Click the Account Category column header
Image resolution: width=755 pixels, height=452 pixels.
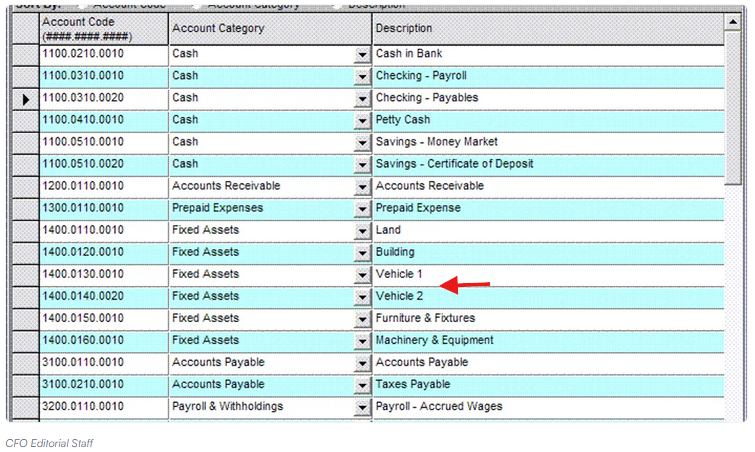pos(270,29)
